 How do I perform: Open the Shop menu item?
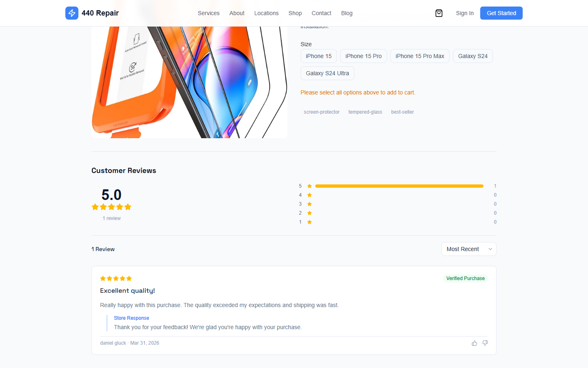tap(295, 13)
